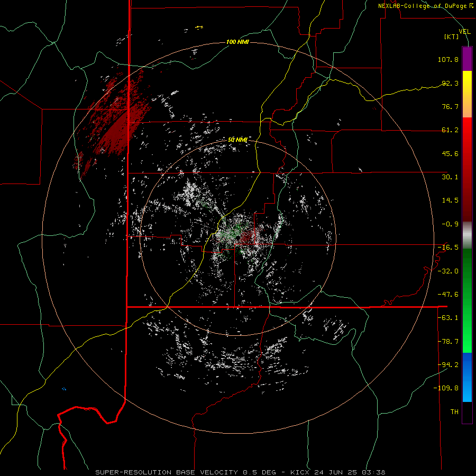Click the -32.0 legend value
476x476 pixels.
448,271
